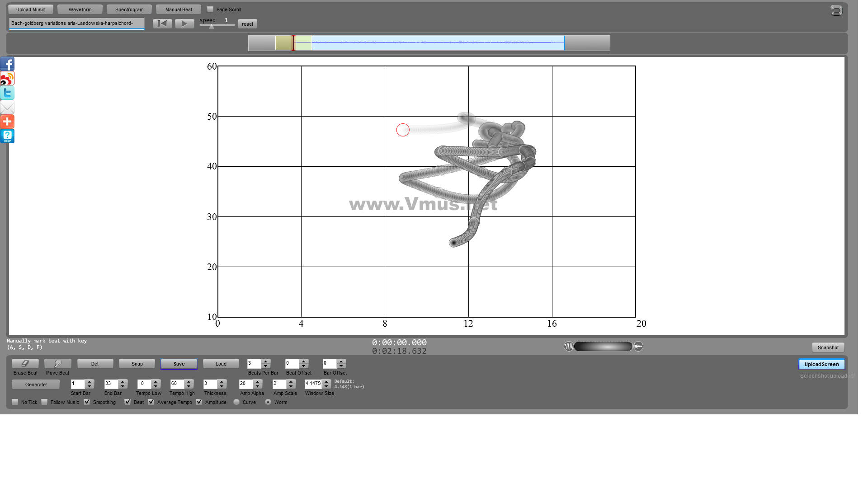Decrease End Bar value with down arrow
Viewport: 868px width, 488px height.
click(x=123, y=386)
